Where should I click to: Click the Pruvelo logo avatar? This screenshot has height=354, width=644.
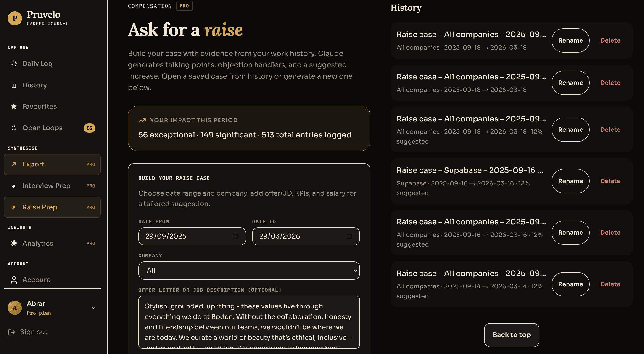coord(15,18)
